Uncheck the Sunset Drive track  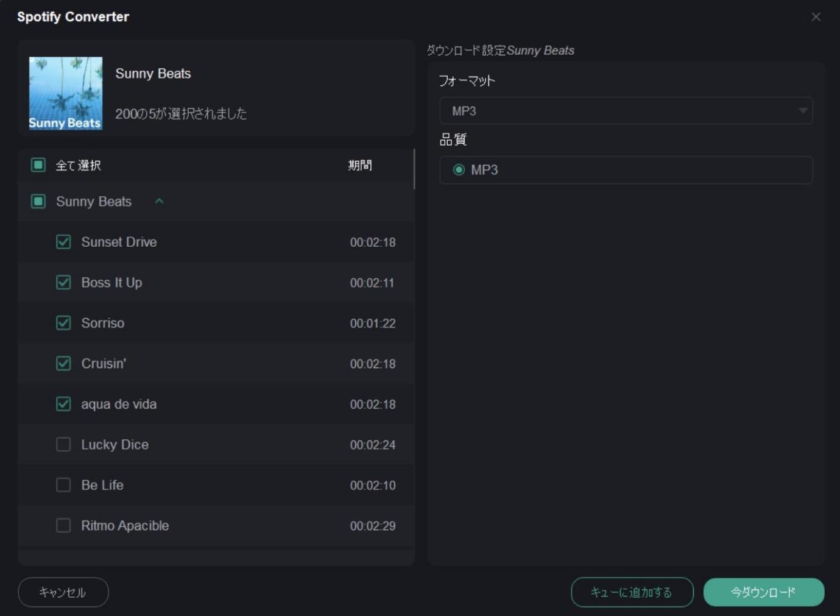coord(63,242)
